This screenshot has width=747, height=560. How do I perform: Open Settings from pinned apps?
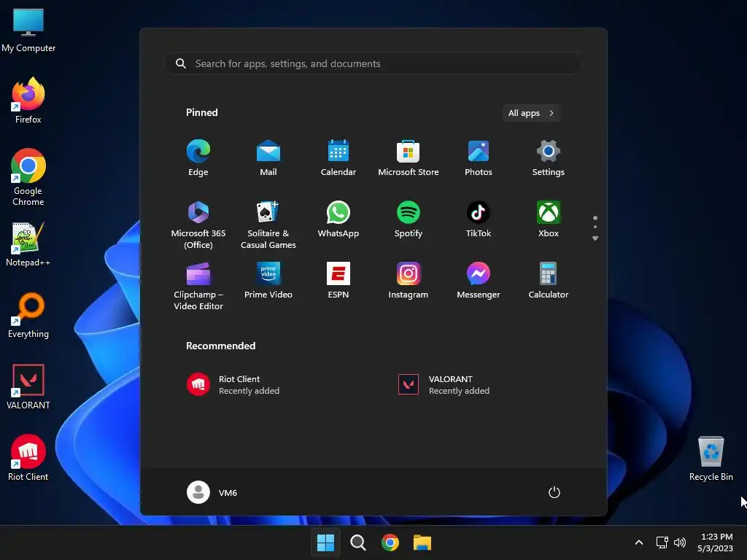pyautogui.click(x=549, y=158)
